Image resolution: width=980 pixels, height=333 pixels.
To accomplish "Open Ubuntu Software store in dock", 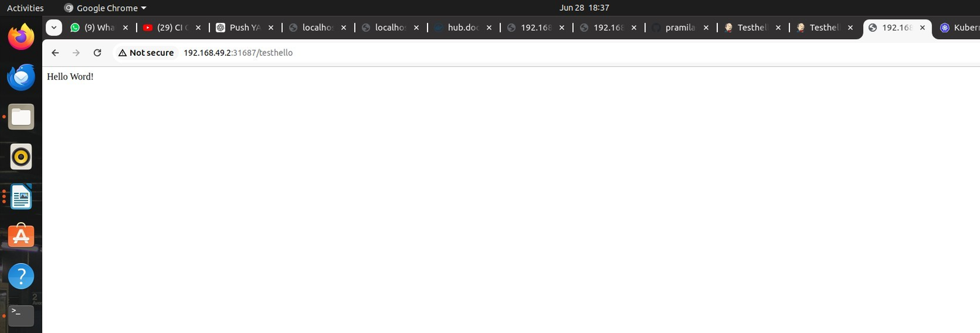I will click(x=21, y=236).
